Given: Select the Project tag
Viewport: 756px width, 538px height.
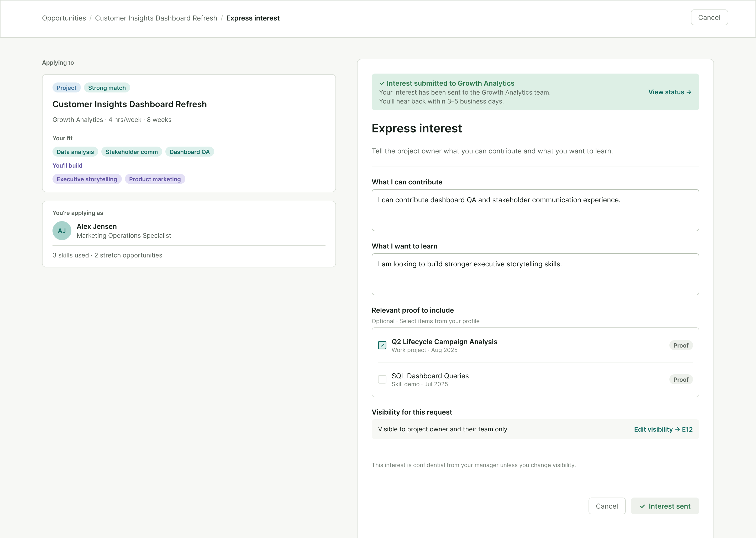Looking at the screenshot, I should [66, 88].
